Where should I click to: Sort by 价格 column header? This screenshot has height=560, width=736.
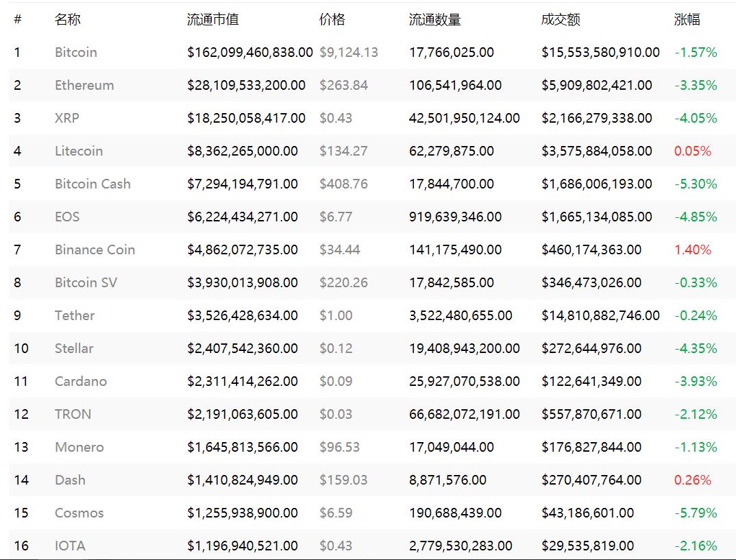332,19
